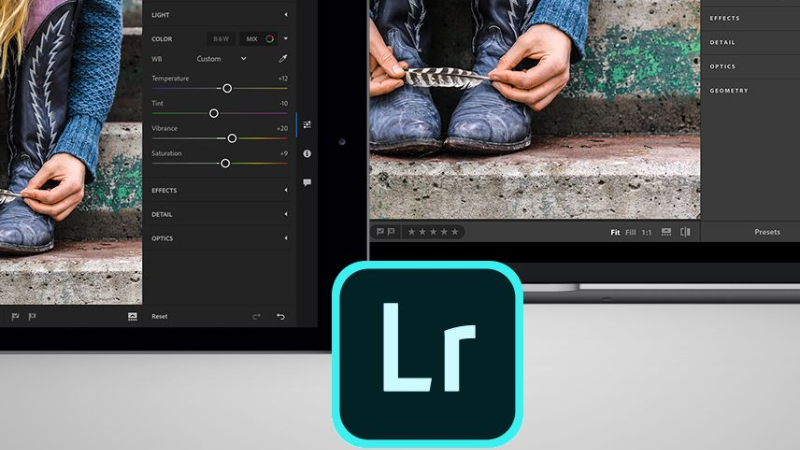
Task: Click the Vibrance slider handle
Action: coord(232,138)
